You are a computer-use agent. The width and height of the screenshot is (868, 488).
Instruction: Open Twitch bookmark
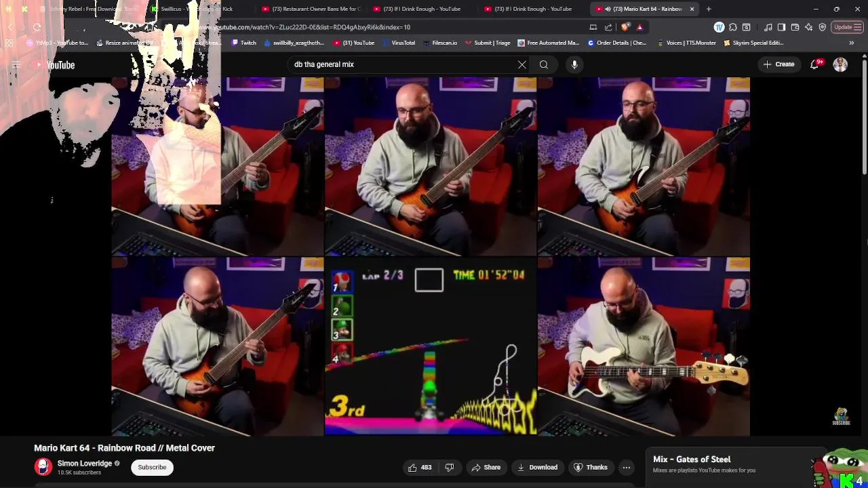click(x=244, y=43)
